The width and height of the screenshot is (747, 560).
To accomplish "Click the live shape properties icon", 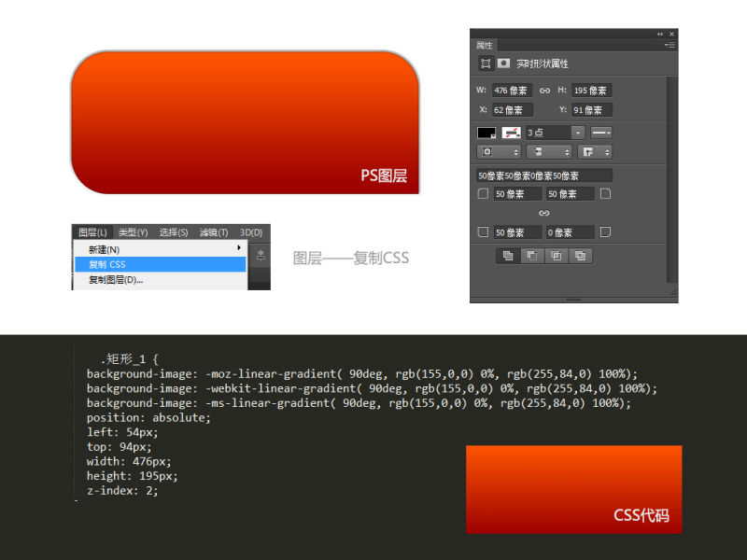I will click(486, 63).
